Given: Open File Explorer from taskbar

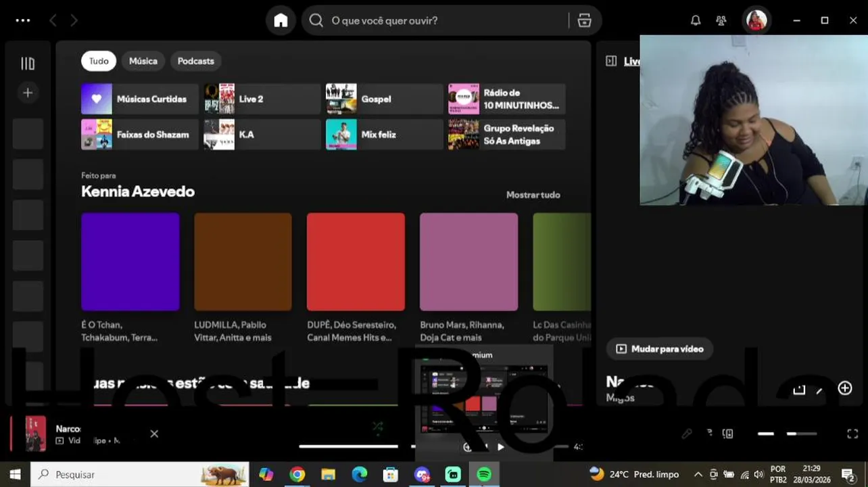Looking at the screenshot, I should 329,474.
